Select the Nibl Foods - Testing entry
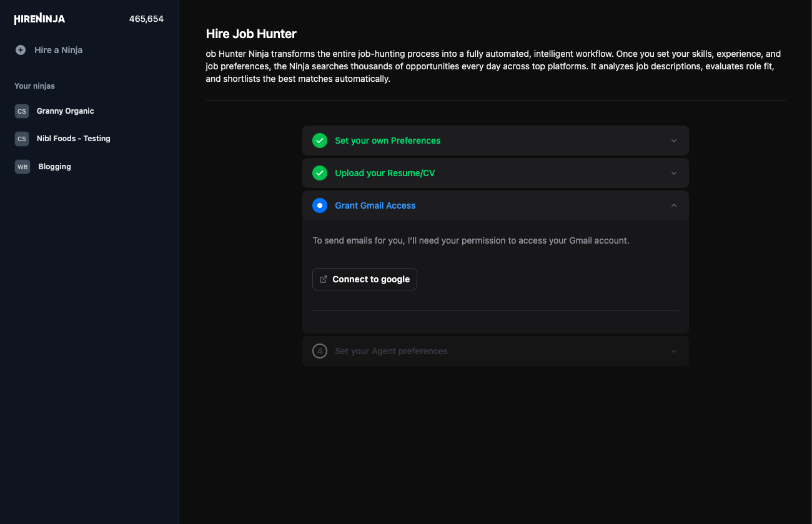 point(74,139)
